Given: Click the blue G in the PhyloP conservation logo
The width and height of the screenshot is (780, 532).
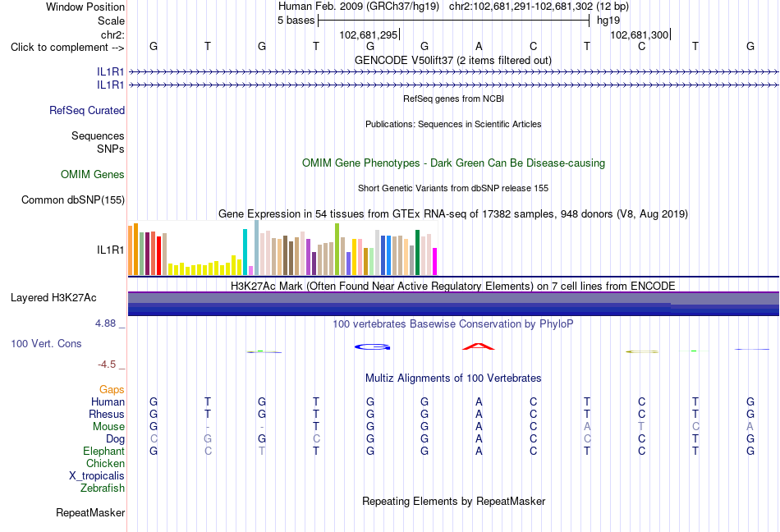Looking at the screenshot, I should (373, 347).
